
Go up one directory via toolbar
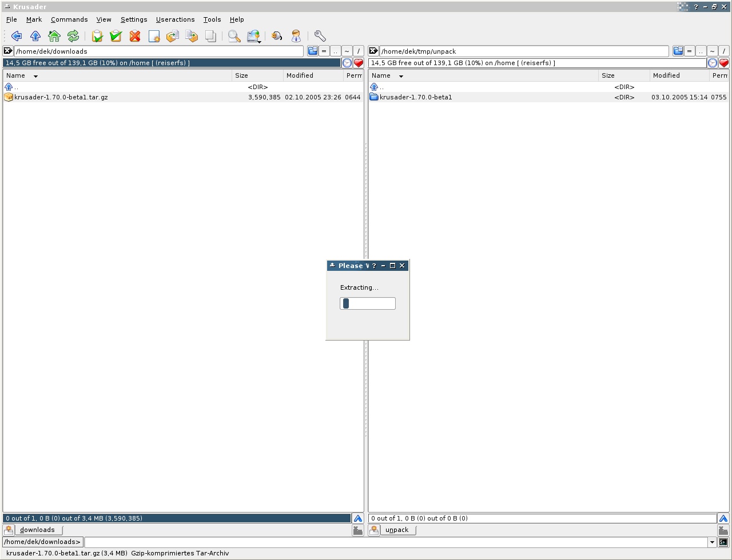[35, 36]
